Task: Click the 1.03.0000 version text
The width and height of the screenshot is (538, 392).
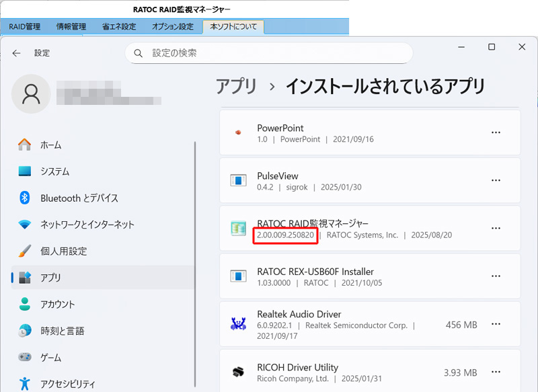Action: (x=274, y=283)
